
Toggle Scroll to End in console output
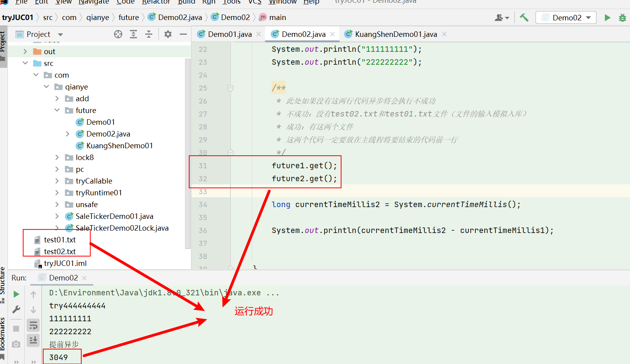[33, 340]
